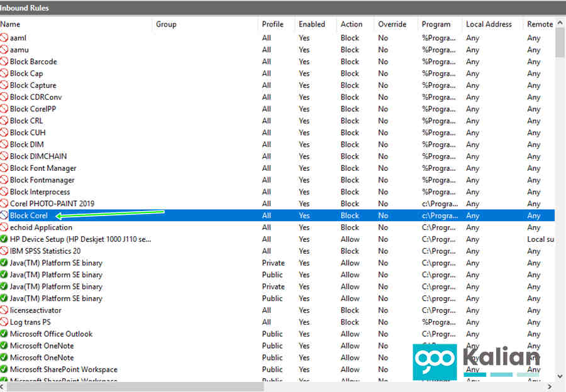Sort rules by Program column header
Image resolution: width=566 pixels, height=392 pixels.
(x=436, y=24)
